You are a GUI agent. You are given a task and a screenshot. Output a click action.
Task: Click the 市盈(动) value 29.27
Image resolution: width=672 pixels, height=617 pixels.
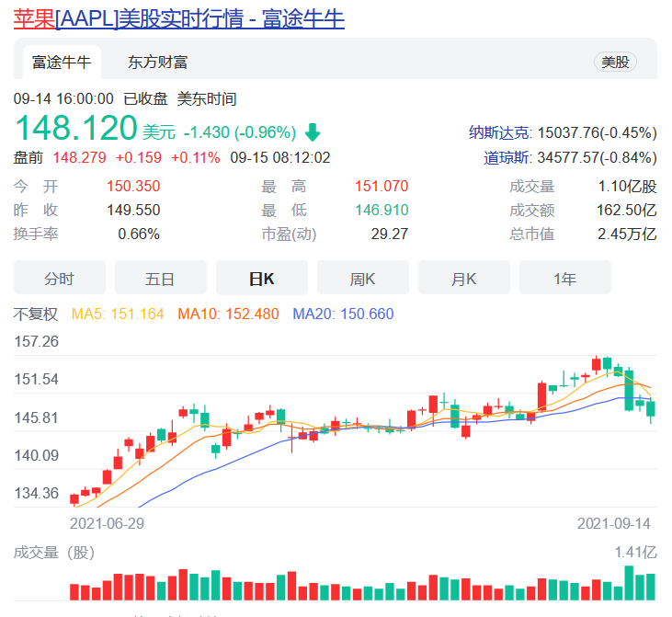click(390, 234)
